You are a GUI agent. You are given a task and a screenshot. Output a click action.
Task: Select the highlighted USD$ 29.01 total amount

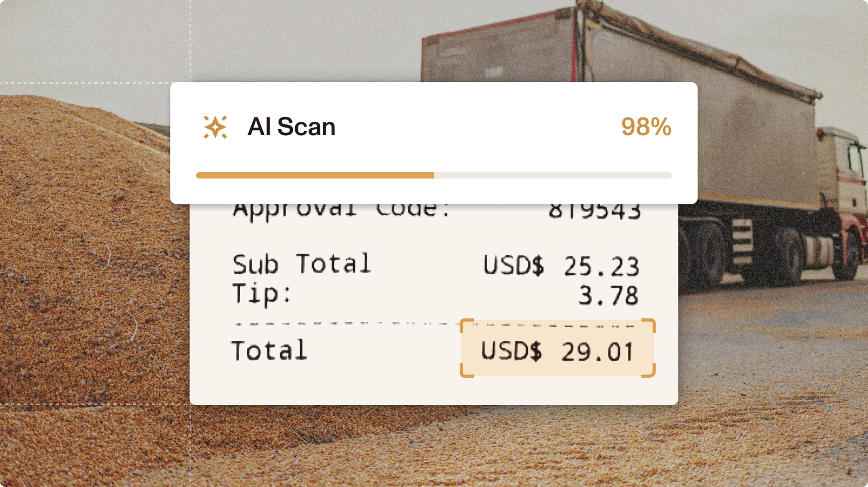coord(557,351)
